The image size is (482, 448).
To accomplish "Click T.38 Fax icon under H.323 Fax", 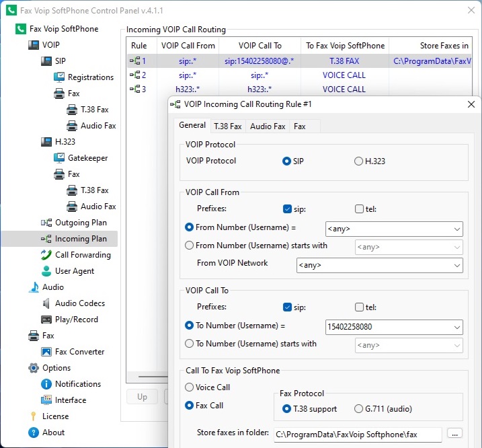I will [72, 190].
